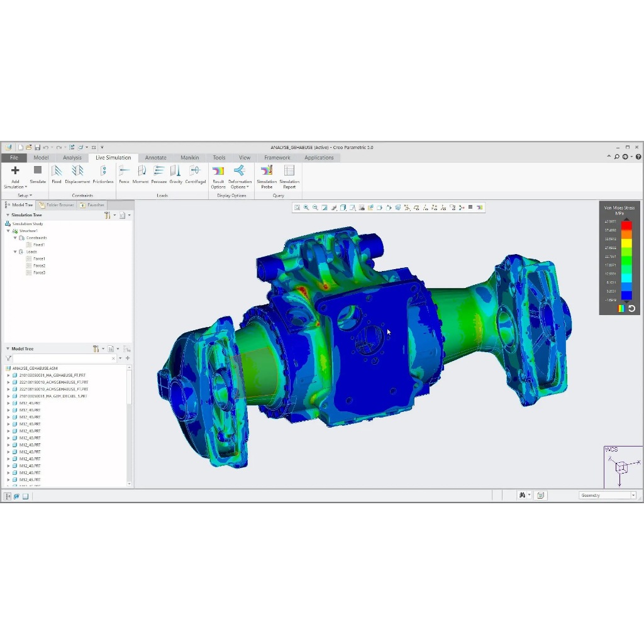Click Model Tree scrollbar down arrow

tap(129, 484)
